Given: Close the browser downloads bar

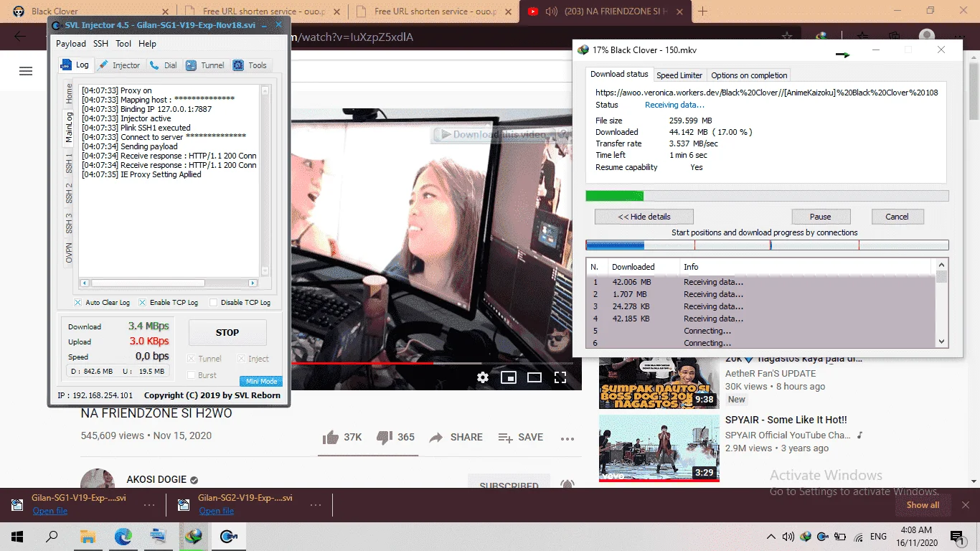Looking at the screenshot, I should pyautogui.click(x=965, y=505).
